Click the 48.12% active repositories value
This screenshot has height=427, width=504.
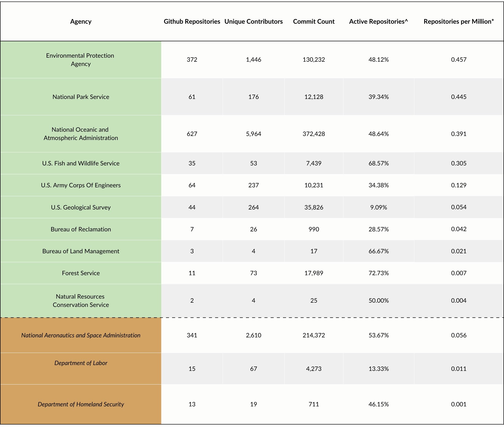pos(379,60)
